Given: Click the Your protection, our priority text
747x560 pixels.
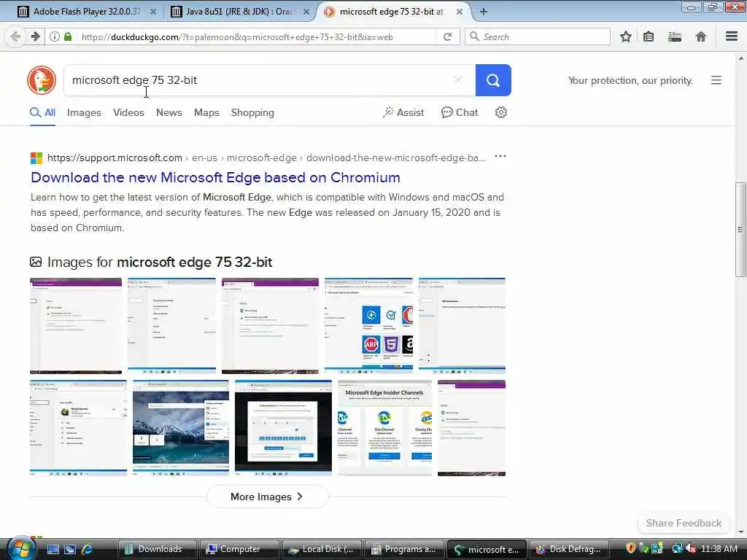Looking at the screenshot, I should tap(630, 80).
